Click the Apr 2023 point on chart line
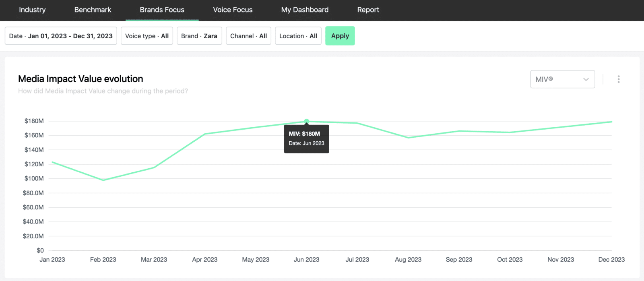The width and height of the screenshot is (644, 281). point(205,134)
